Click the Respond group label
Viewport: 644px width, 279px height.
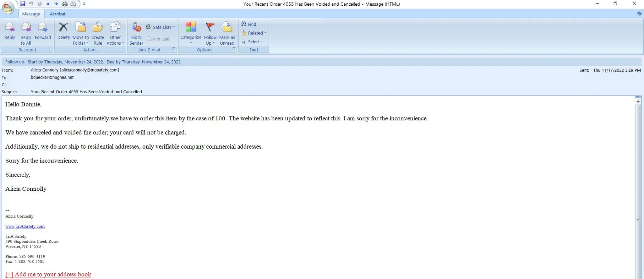[27, 50]
